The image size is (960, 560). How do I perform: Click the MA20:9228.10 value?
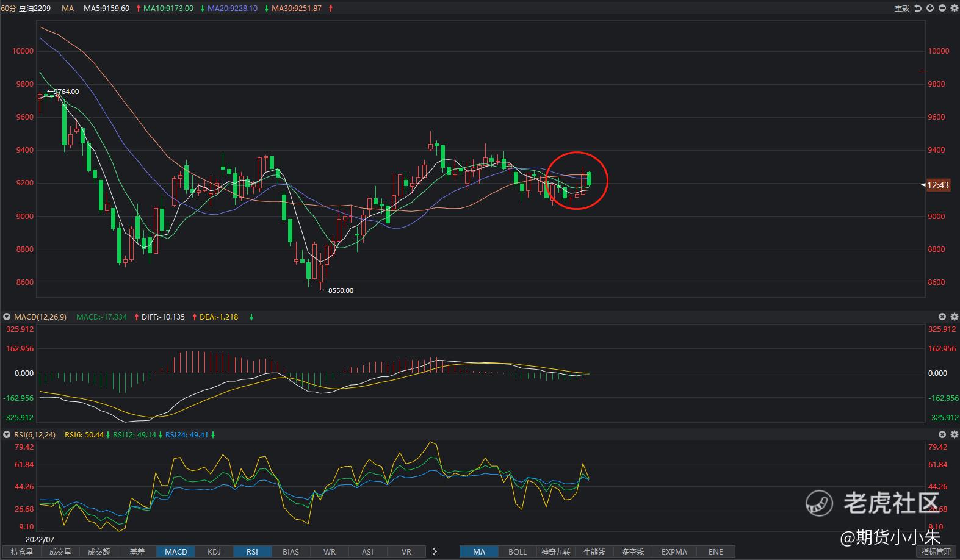pos(233,9)
